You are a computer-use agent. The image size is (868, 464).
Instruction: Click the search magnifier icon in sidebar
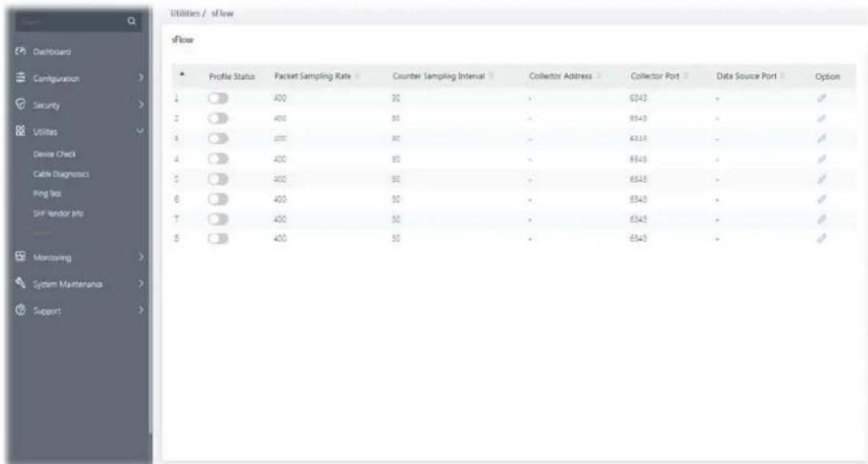131,21
